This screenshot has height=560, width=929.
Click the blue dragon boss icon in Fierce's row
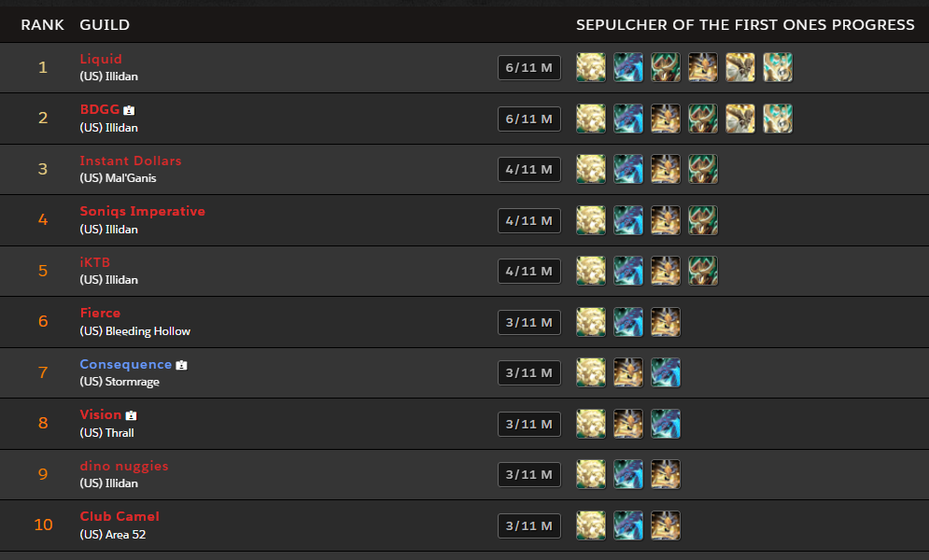(628, 322)
